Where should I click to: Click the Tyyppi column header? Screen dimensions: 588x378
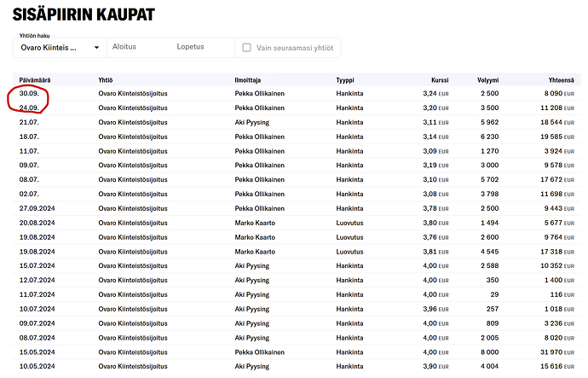345,79
